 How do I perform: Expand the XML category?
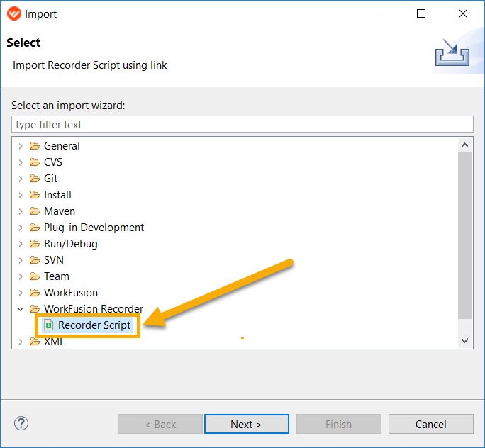[x=21, y=342]
